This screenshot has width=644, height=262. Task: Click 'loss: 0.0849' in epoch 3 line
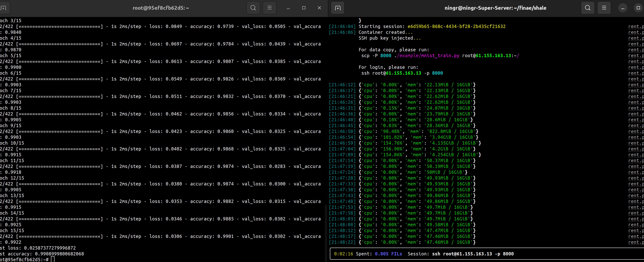click(x=166, y=26)
